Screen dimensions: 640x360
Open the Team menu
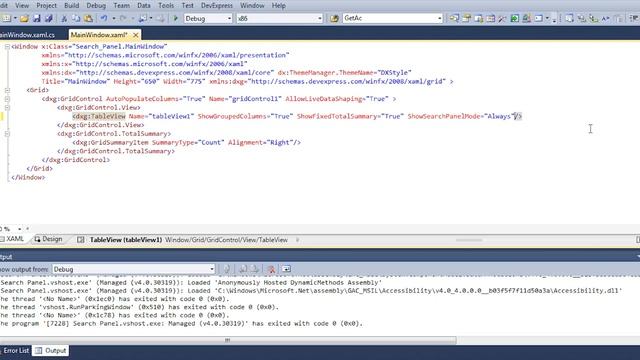pos(121,6)
